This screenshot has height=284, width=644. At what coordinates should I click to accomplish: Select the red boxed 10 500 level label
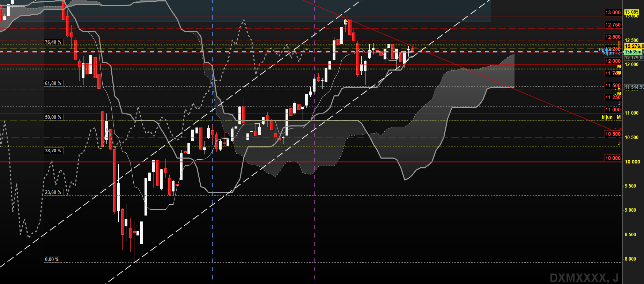[613, 134]
